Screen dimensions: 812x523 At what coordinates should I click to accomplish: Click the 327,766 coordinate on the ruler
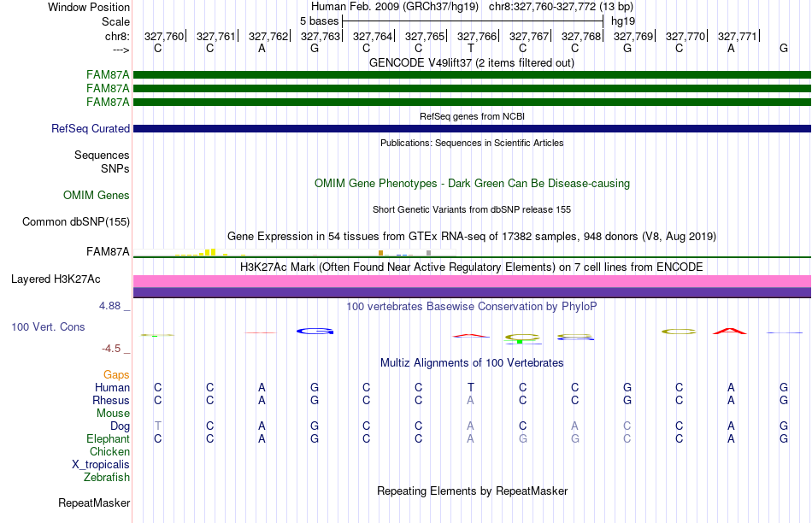pos(477,36)
